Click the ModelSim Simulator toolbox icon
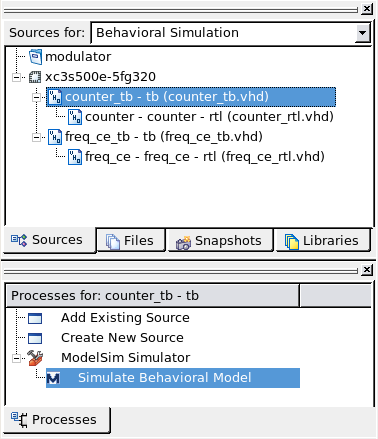This screenshot has height=439, width=378. point(35,358)
